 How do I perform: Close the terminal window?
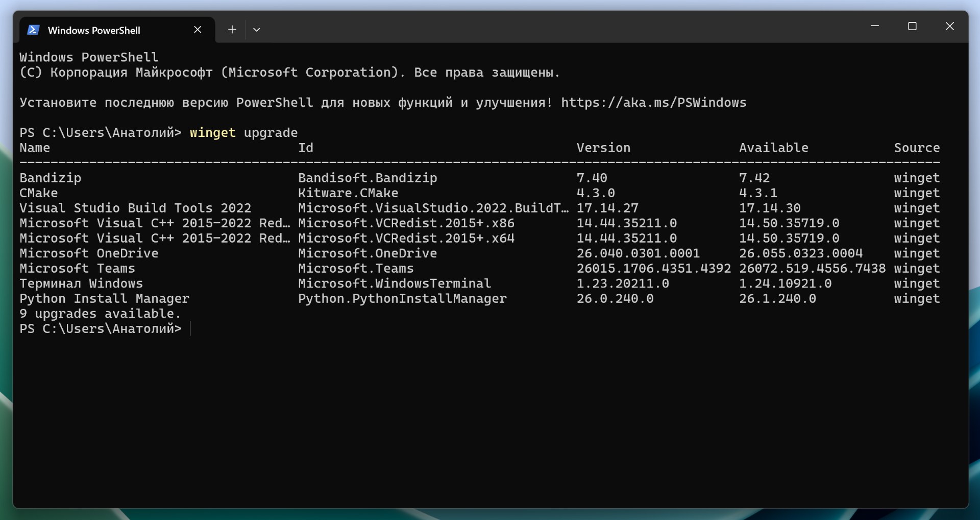949,26
